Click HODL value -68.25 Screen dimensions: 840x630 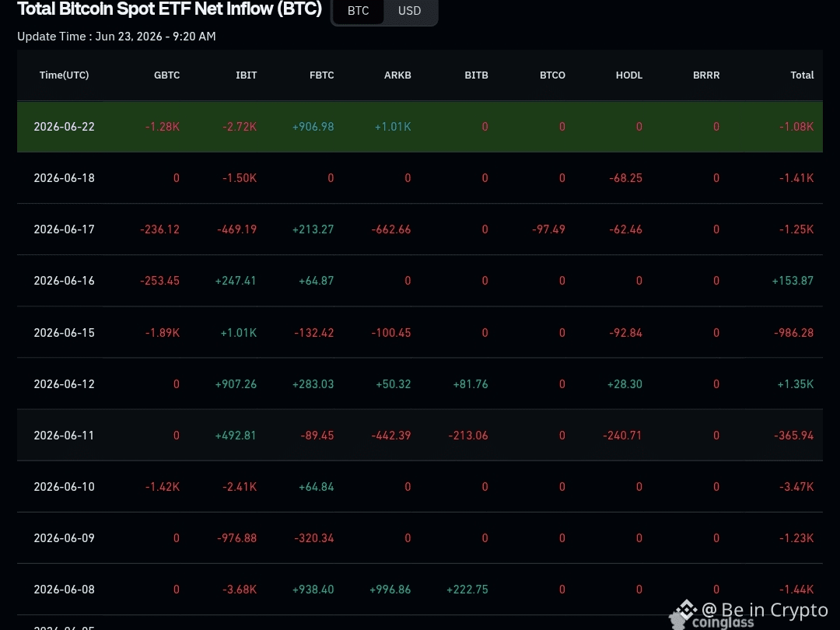pyautogui.click(x=625, y=178)
